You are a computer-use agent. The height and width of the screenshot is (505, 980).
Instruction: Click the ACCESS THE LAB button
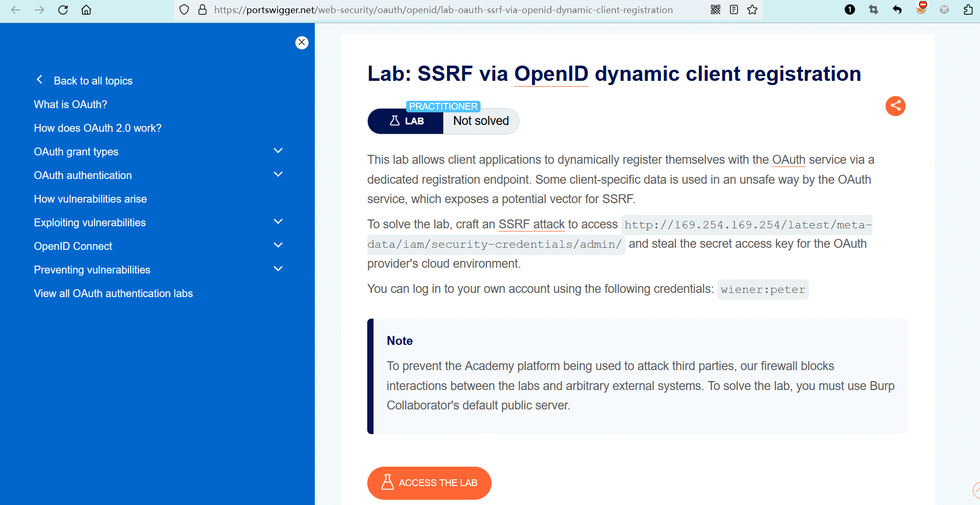coord(429,483)
